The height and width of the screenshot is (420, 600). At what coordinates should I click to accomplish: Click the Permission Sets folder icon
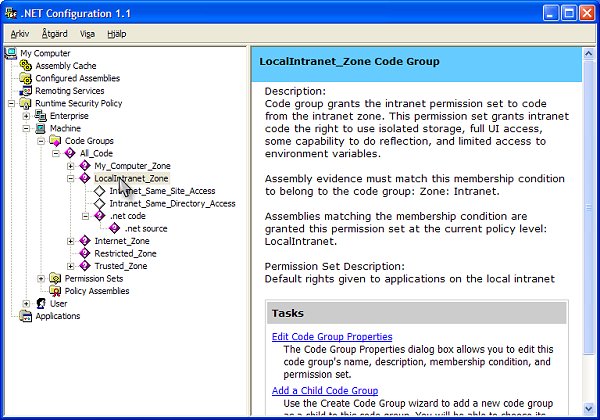click(x=55, y=278)
